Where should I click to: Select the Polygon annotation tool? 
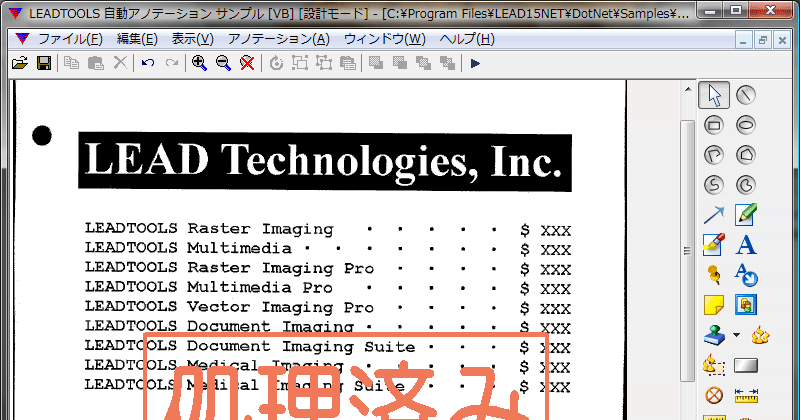[745, 155]
